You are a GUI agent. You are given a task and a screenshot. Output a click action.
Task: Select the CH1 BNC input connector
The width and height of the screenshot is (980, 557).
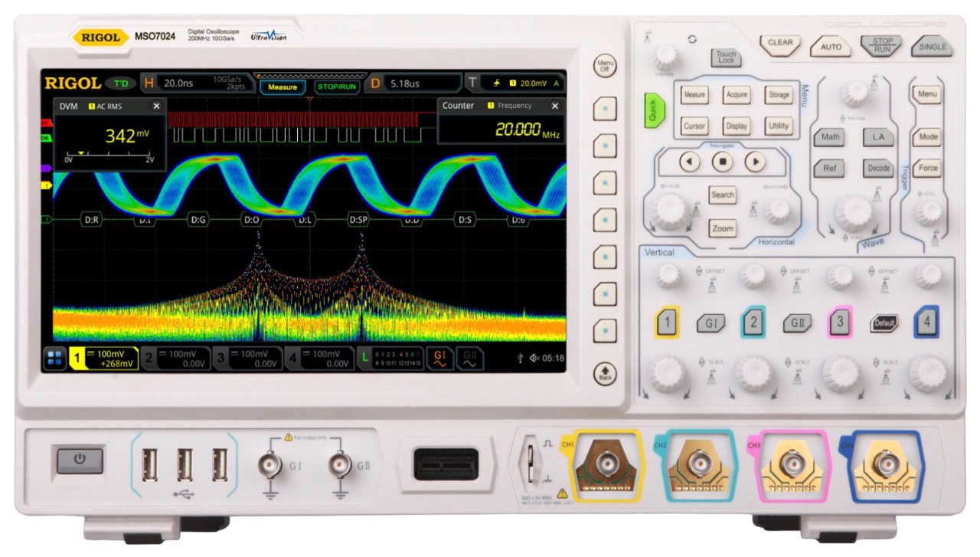[x=607, y=463]
